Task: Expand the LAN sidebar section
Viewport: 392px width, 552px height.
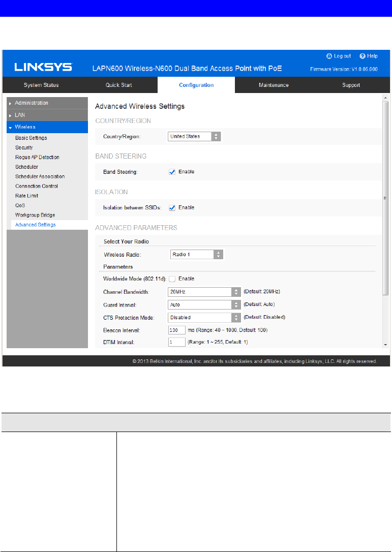Action: pyautogui.click(x=47, y=115)
